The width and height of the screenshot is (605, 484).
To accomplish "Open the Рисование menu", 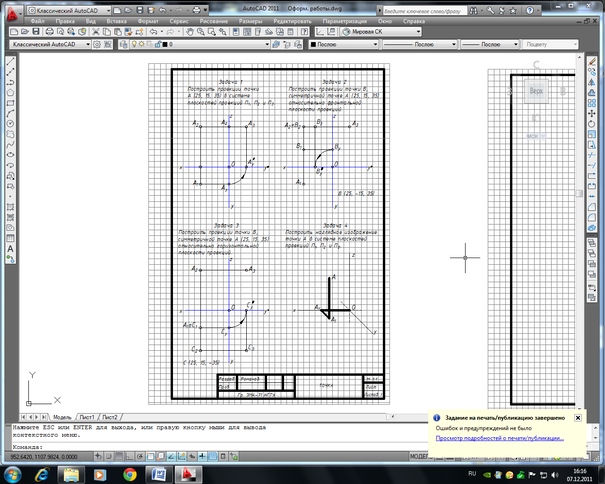I will click(213, 21).
